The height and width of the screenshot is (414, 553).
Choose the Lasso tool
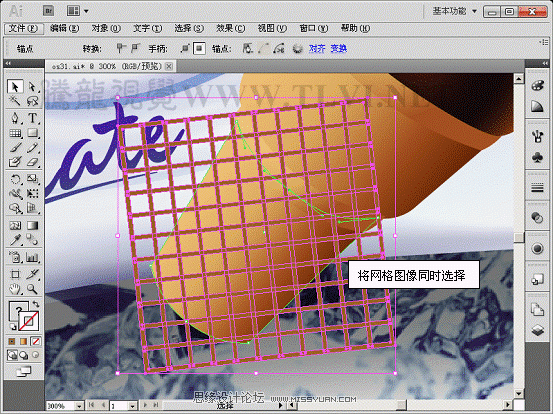[32, 102]
